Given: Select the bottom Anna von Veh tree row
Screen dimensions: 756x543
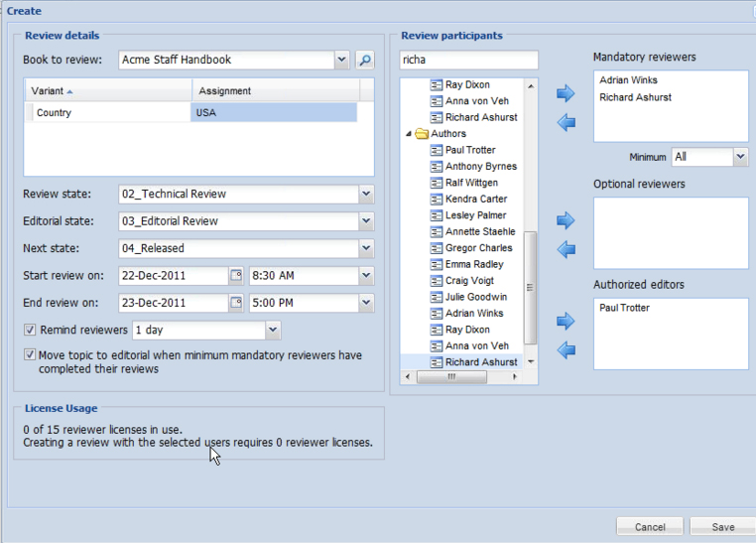Looking at the screenshot, I should pyautogui.click(x=461, y=345).
